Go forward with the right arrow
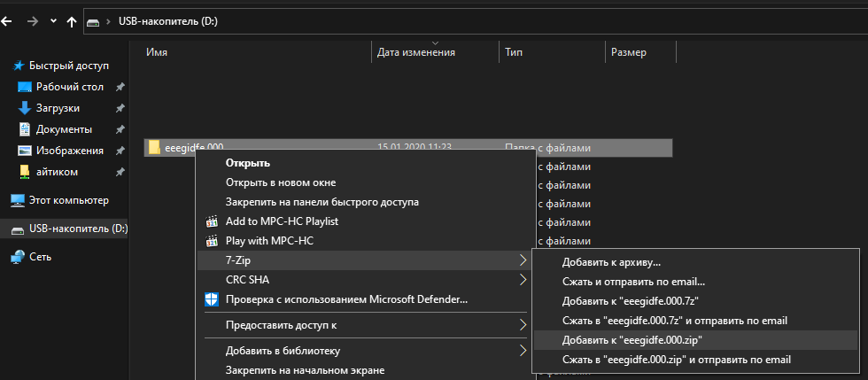Image resolution: width=868 pixels, height=380 pixels. click(33, 21)
